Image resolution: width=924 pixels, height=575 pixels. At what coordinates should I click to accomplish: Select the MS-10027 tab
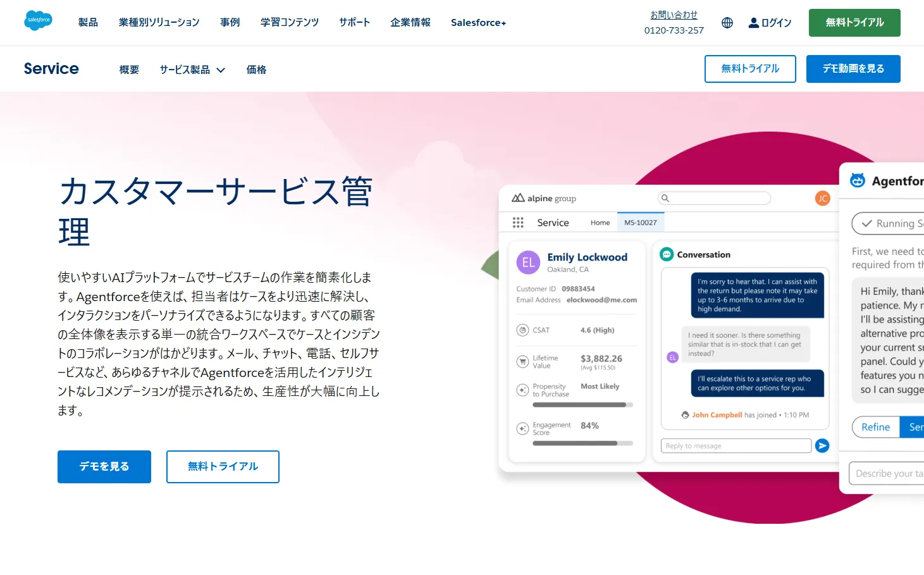(640, 223)
